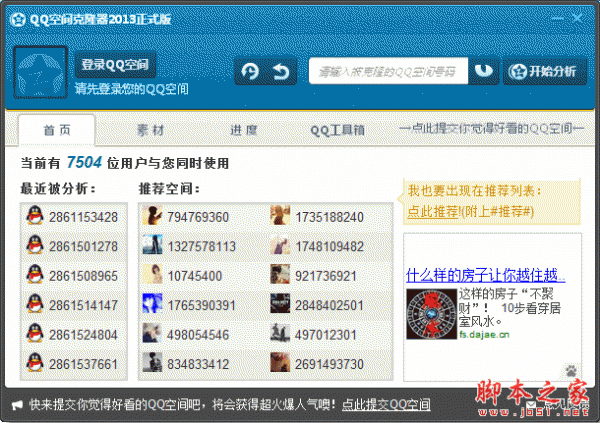Click avatar thumbnail next to 2848402501
Image resolution: width=600 pixels, height=423 pixels.
click(x=280, y=304)
